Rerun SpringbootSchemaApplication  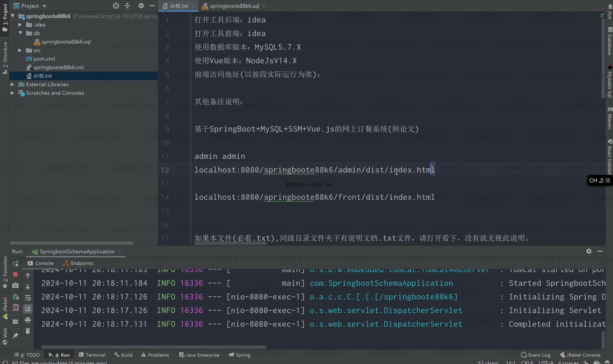click(15, 263)
